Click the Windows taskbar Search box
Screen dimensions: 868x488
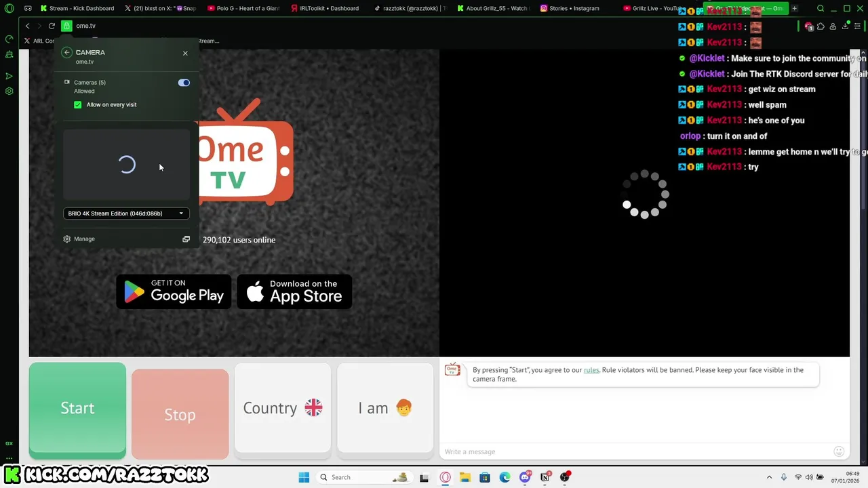(366, 477)
